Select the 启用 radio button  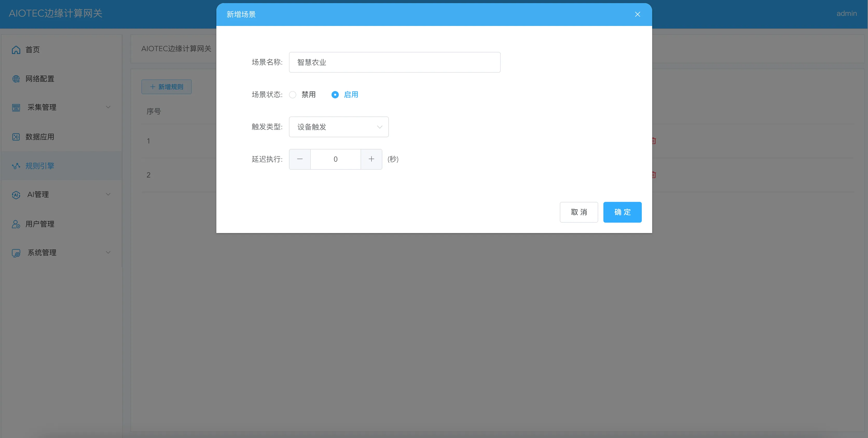click(x=335, y=95)
